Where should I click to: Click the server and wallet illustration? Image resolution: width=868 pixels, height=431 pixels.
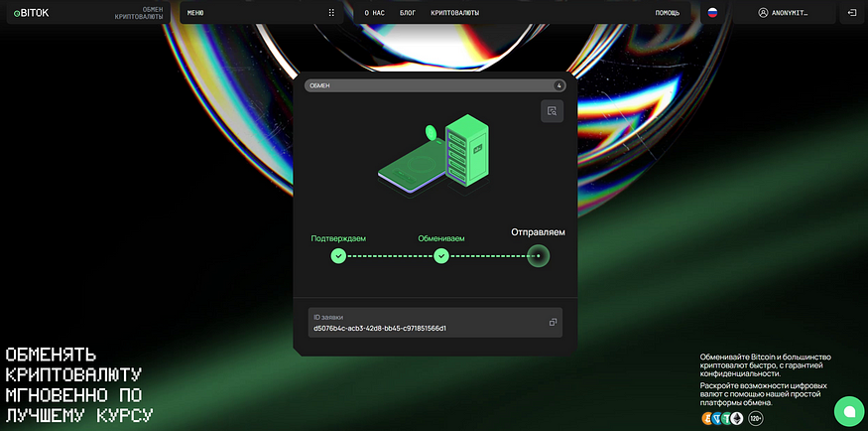434,154
